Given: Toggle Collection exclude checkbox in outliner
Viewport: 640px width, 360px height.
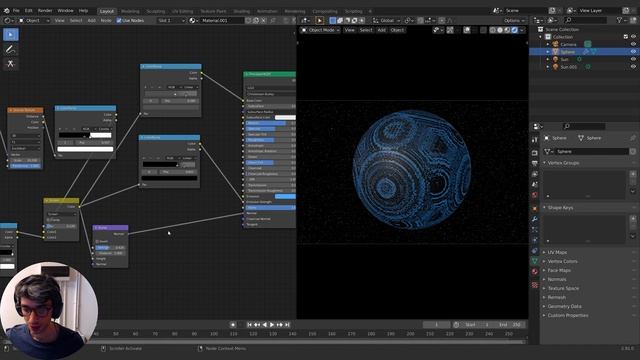Looking at the screenshot, I should coord(626,37).
